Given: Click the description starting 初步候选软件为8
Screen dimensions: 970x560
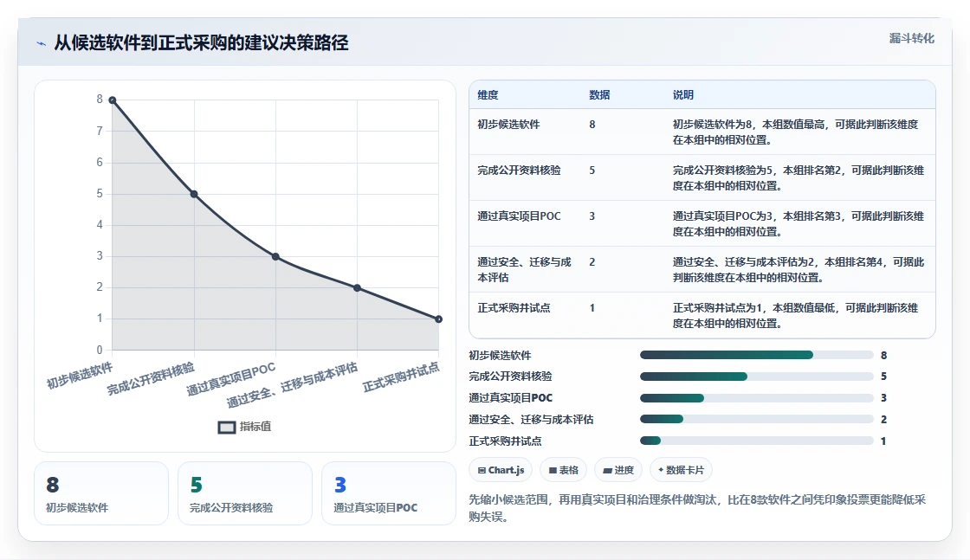Looking at the screenshot, I should click(x=796, y=132).
